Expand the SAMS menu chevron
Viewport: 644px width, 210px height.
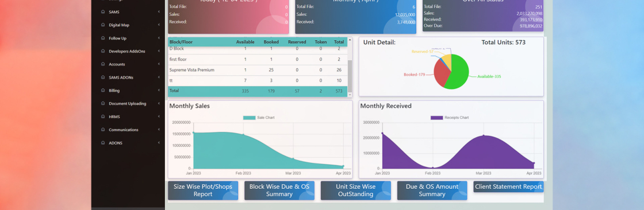pyautogui.click(x=159, y=12)
